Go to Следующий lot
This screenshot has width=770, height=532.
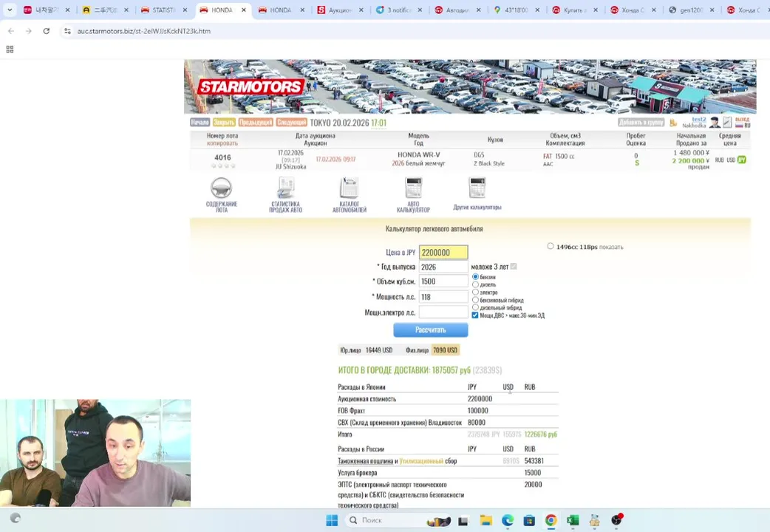292,123
